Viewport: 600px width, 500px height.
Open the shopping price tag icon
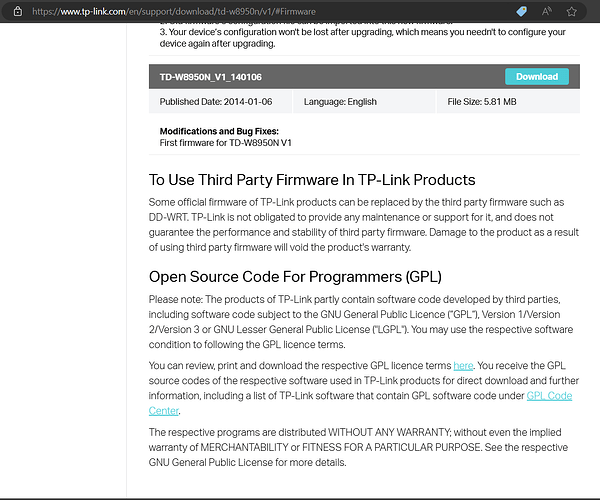click(521, 11)
